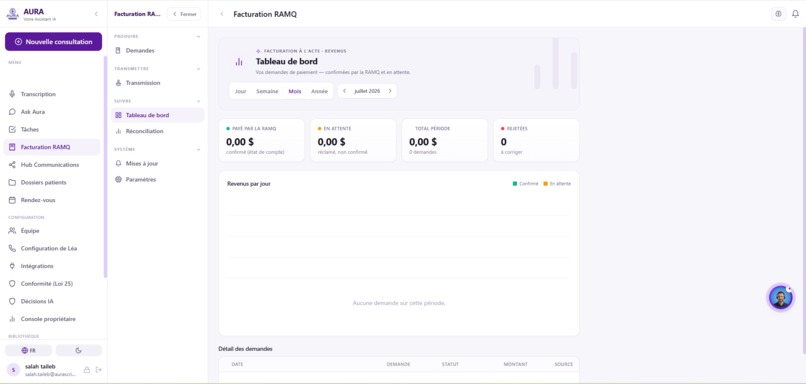
Task: Select the Mois period tab
Action: tap(295, 91)
